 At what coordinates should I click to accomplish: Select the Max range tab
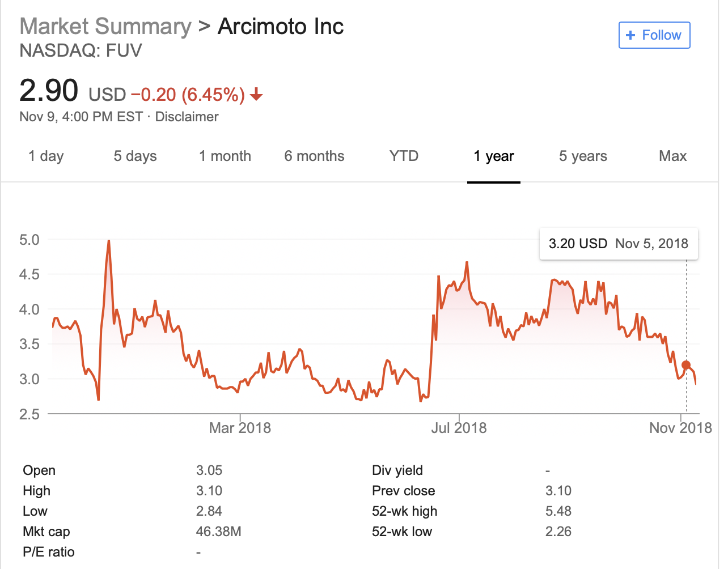click(x=672, y=156)
